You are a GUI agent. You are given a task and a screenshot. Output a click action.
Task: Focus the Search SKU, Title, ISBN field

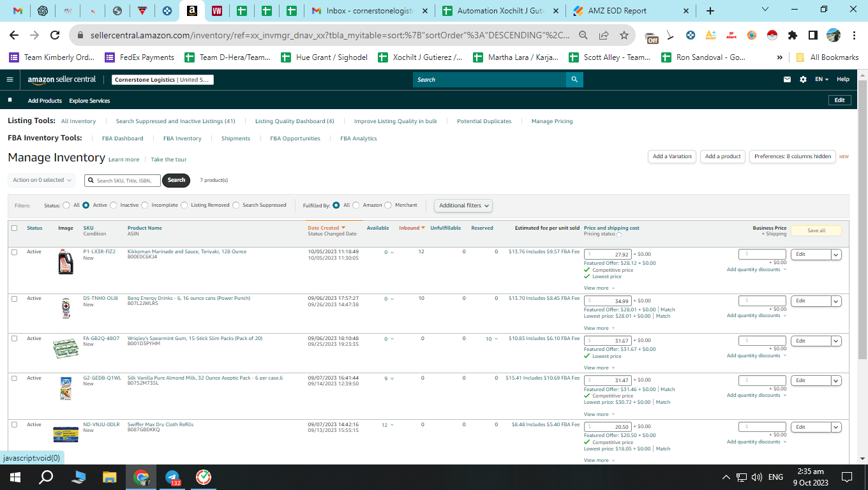(122, 181)
